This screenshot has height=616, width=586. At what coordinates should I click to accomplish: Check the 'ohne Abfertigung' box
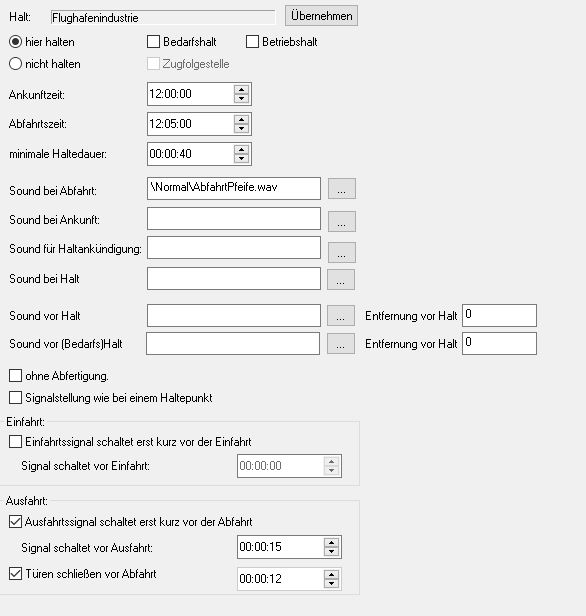coord(15,376)
